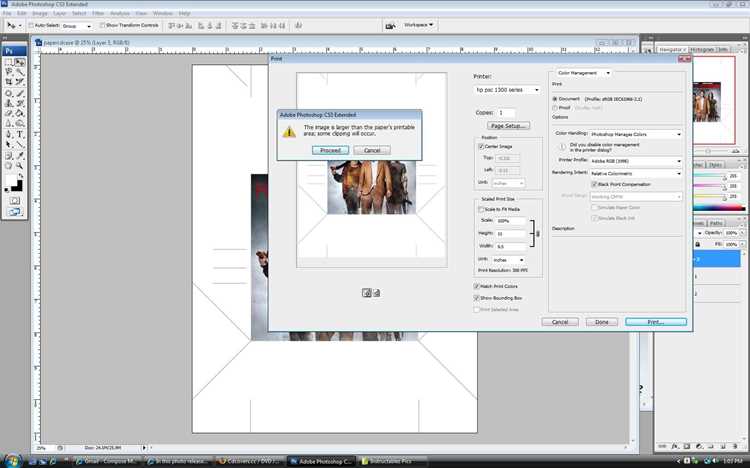Viewport: 750px width, 468px height.
Task: Open the Printer selection dropdown
Action: pos(507,90)
